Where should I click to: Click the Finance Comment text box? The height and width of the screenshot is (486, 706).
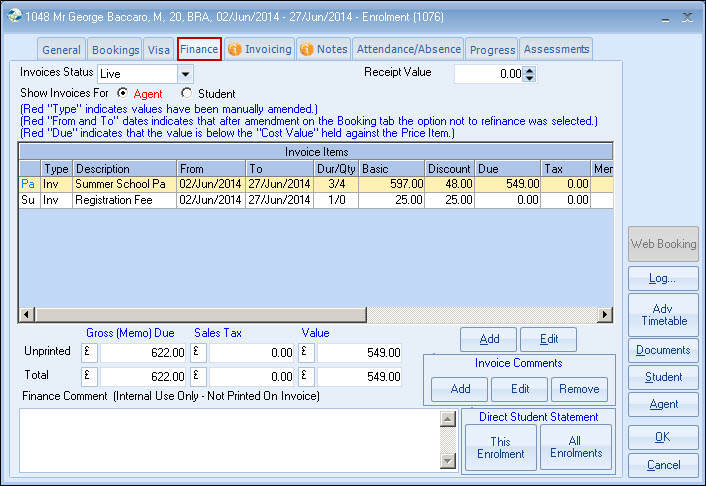pos(230,439)
